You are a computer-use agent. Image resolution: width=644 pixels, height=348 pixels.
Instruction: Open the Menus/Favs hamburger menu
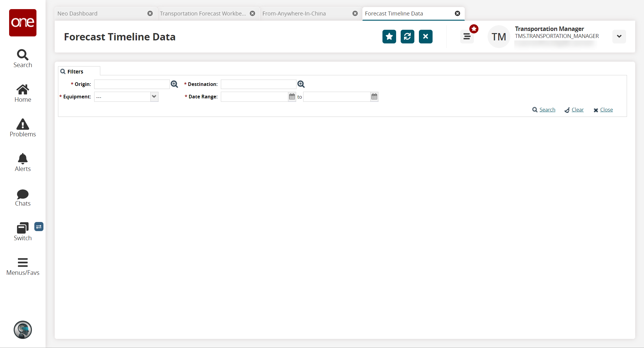(23, 266)
